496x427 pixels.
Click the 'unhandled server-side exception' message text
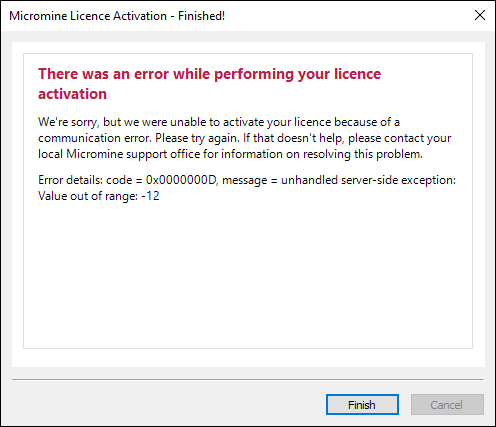(368, 180)
